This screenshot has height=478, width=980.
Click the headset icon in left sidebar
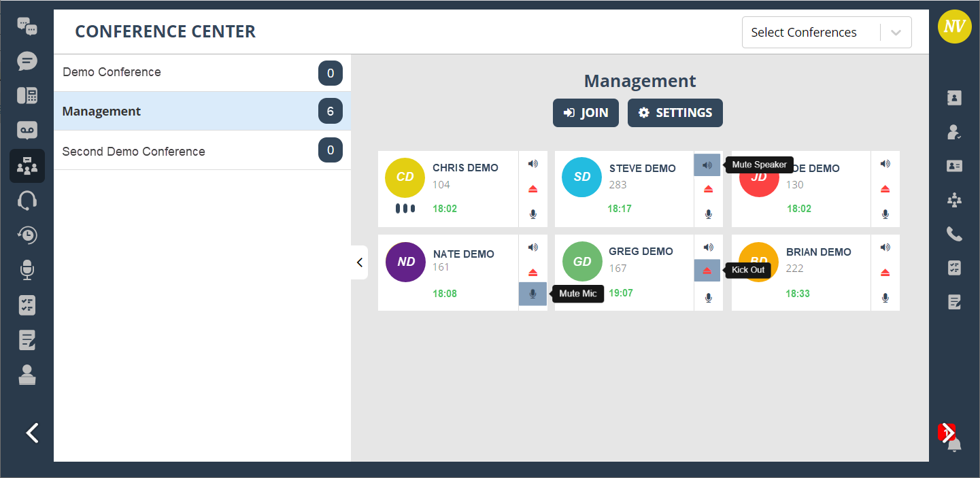(27, 201)
